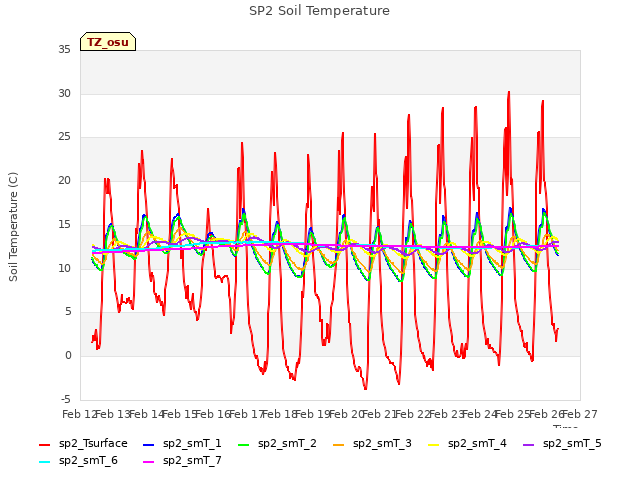The image size is (640, 480).
Task: Click the y-axis tick label 0
Action: coord(68,356)
